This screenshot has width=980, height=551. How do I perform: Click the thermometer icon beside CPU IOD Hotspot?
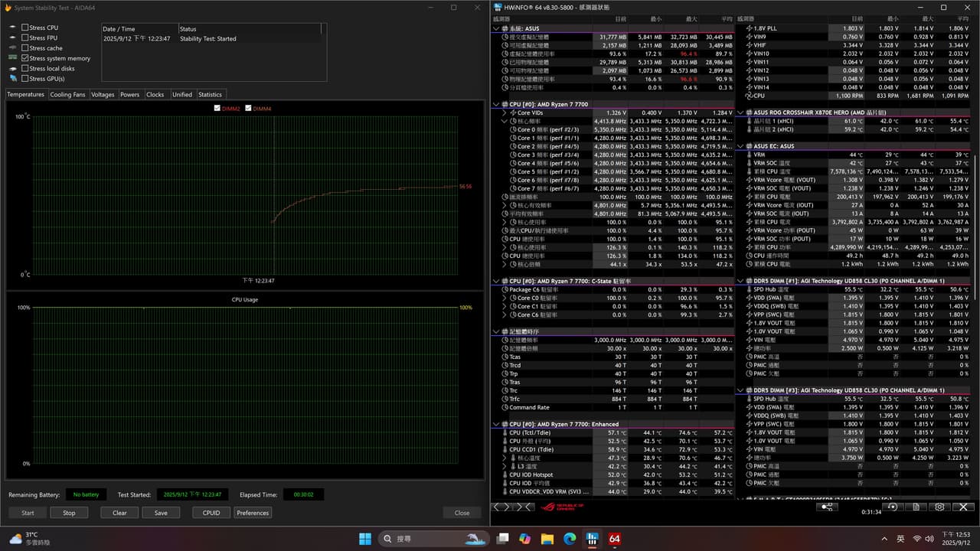(505, 474)
